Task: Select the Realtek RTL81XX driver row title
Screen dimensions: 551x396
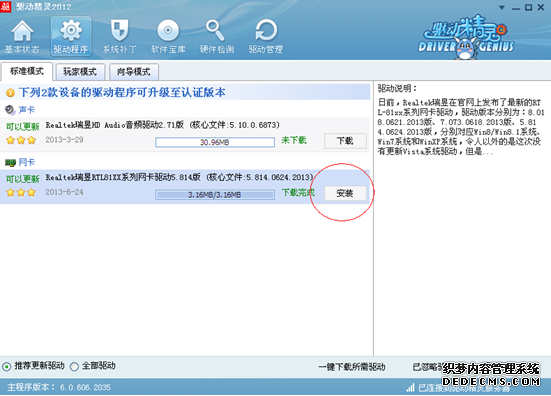Action: (x=179, y=177)
